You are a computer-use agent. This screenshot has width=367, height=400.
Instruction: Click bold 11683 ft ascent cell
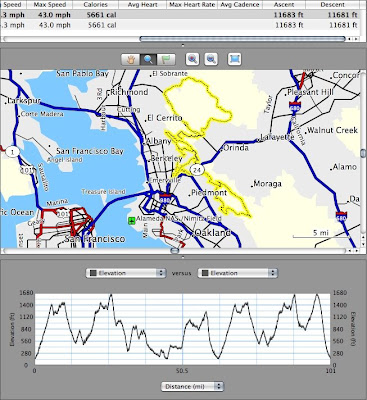(288, 15)
